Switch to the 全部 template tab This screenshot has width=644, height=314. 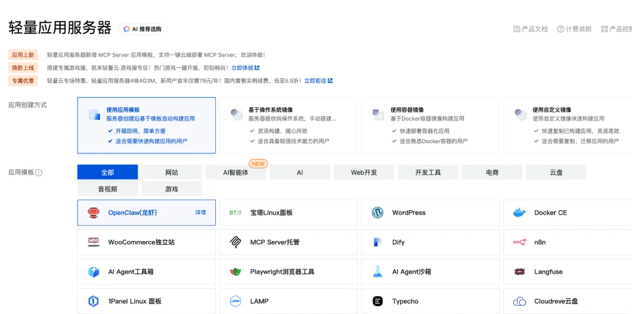coord(107,172)
